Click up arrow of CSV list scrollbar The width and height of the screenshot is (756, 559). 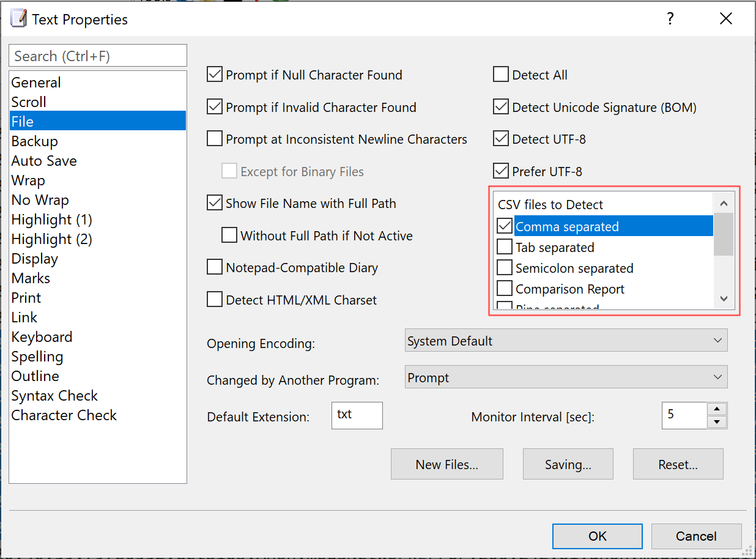724,203
